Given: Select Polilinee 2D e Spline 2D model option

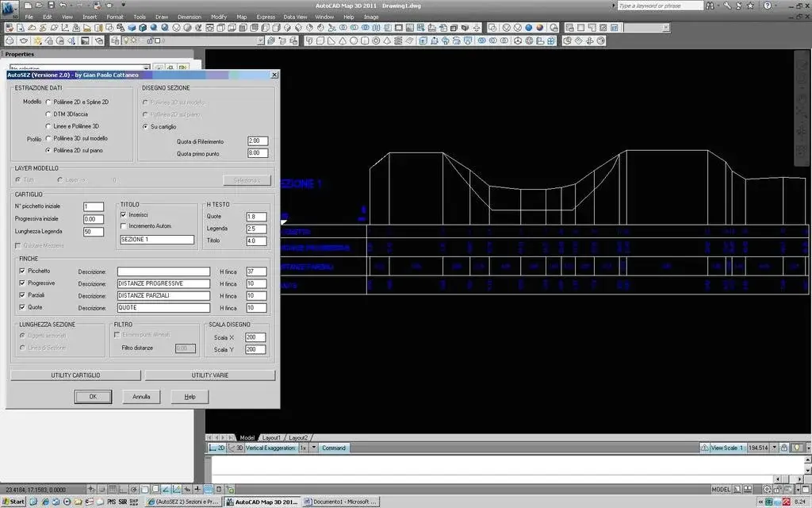Looking at the screenshot, I should coord(48,102).
